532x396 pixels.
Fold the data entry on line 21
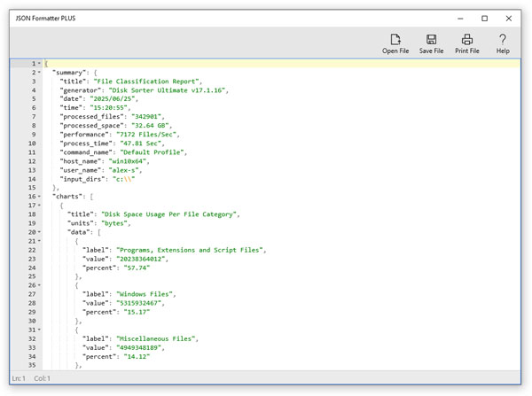39,241
